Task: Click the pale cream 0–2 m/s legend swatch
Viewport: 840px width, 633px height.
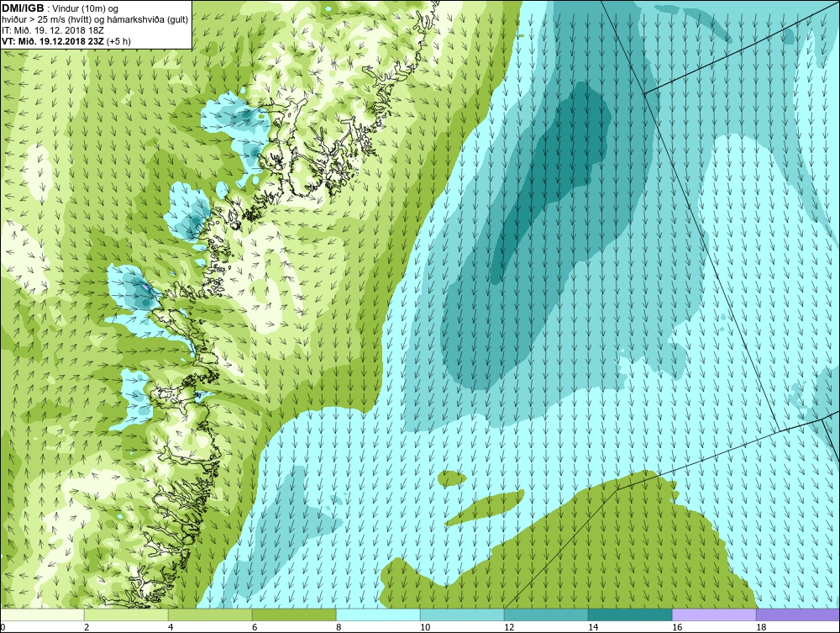Action: pos(42,615)
